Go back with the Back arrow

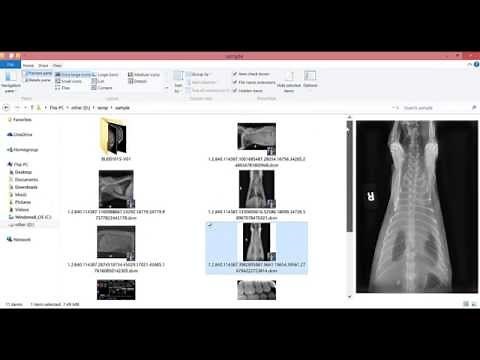tap(6, 108)
